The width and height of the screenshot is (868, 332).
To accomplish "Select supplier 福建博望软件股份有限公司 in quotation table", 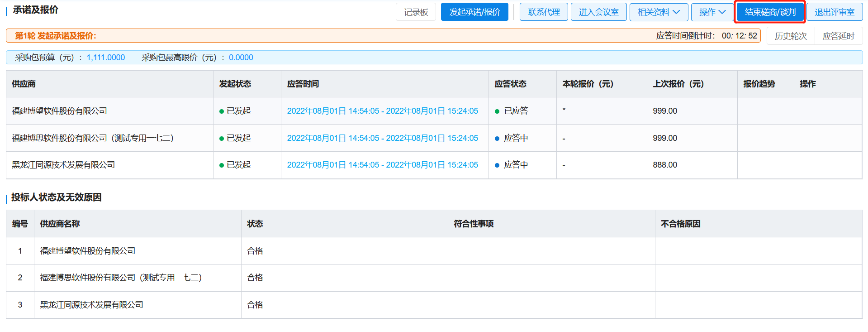I will (59, 111).
